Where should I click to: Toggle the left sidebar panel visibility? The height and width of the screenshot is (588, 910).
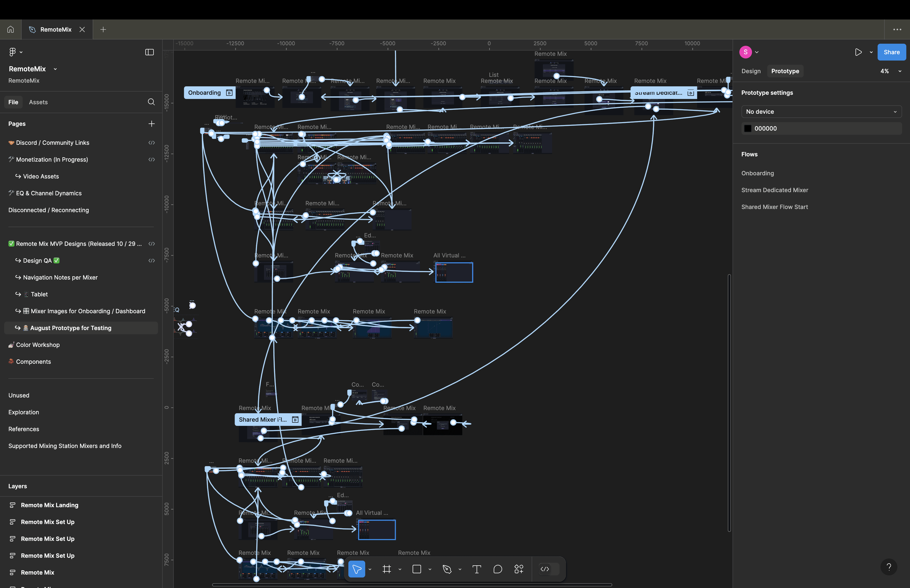149,52
